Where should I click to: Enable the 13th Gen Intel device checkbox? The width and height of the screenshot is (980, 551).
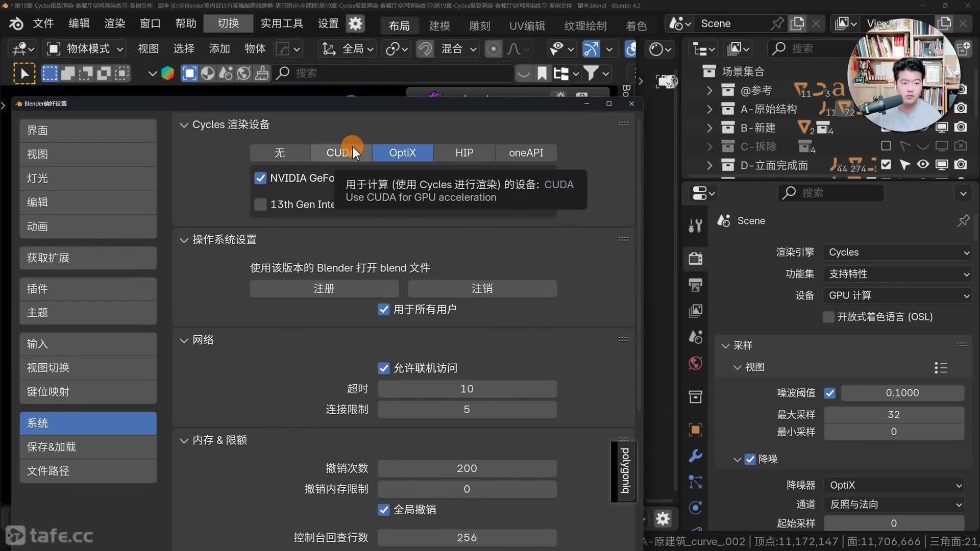point(260,205)
